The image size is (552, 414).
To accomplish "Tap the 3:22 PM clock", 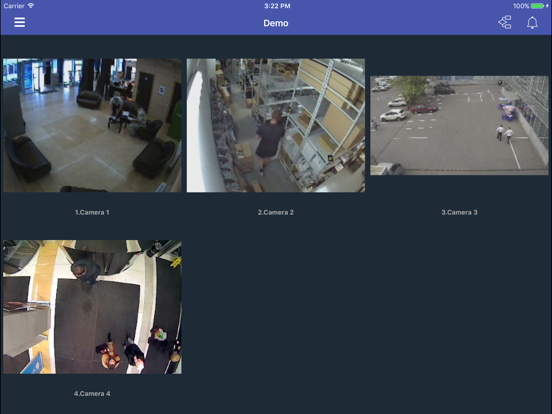I will click(x=277, y=6).
